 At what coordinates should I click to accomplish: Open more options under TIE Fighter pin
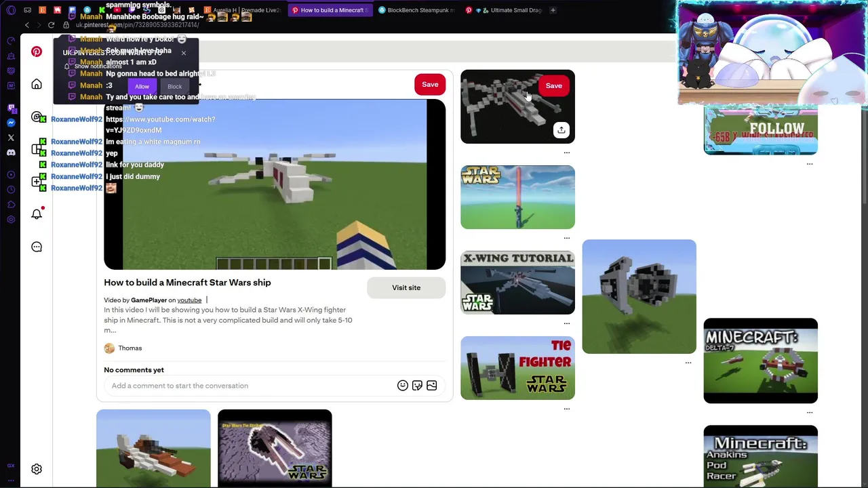(567, 409)
